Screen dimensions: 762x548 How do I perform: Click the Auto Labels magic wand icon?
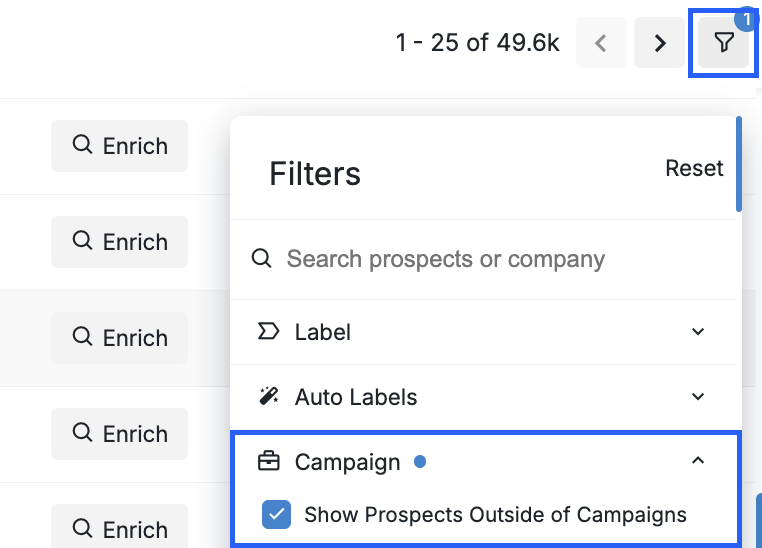point(268,397)
